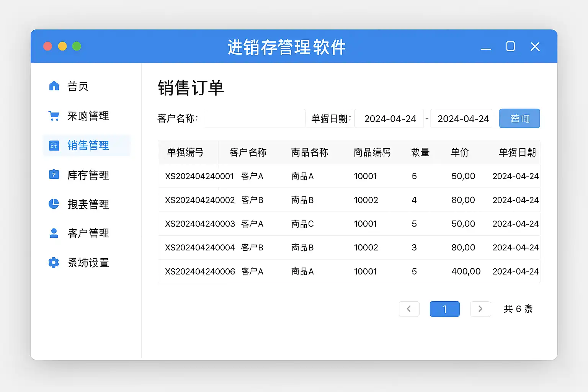Image resolution: width=588 pixels, height=392 pixels.
Task: Sort by the 单价 column header
Action: point(460,152)
